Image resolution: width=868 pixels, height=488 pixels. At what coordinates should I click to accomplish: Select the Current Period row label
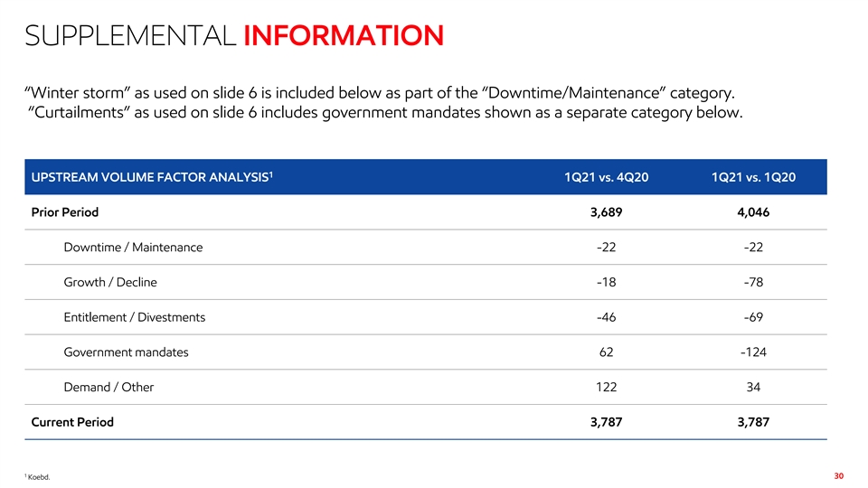[x=72, y=422]
